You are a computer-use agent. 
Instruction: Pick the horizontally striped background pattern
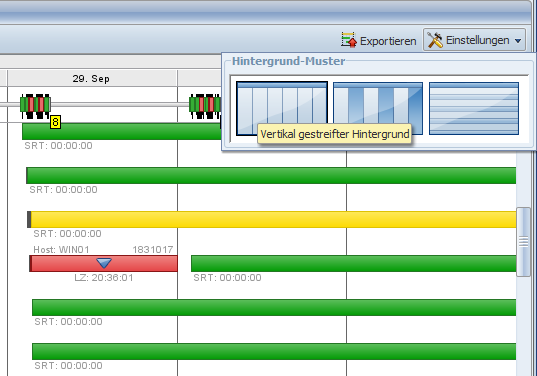[474, 108]
